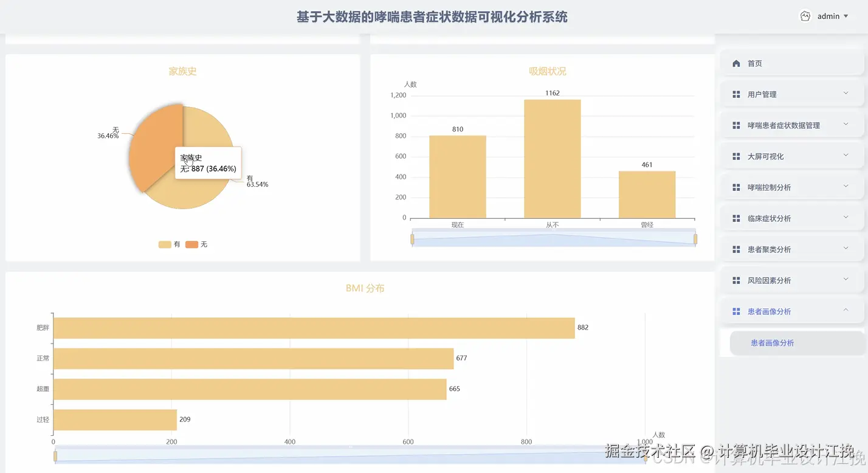The width and height of the screenshot is (868, 473).
Task: Click the system title in header
Action: [432, 16]
